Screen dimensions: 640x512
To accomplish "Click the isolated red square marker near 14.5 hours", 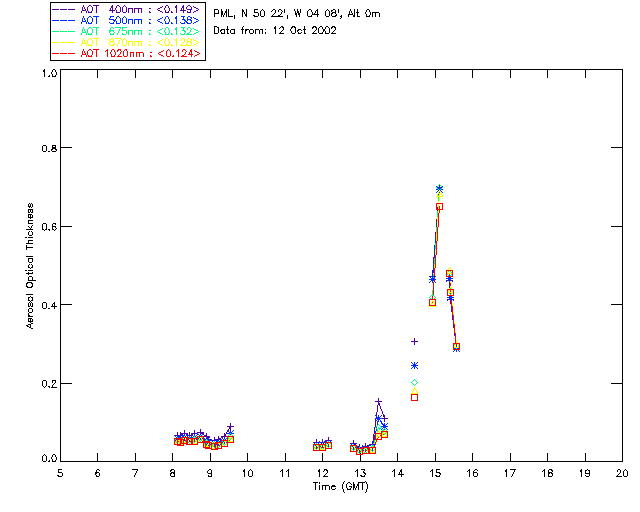I will [414, 397].
